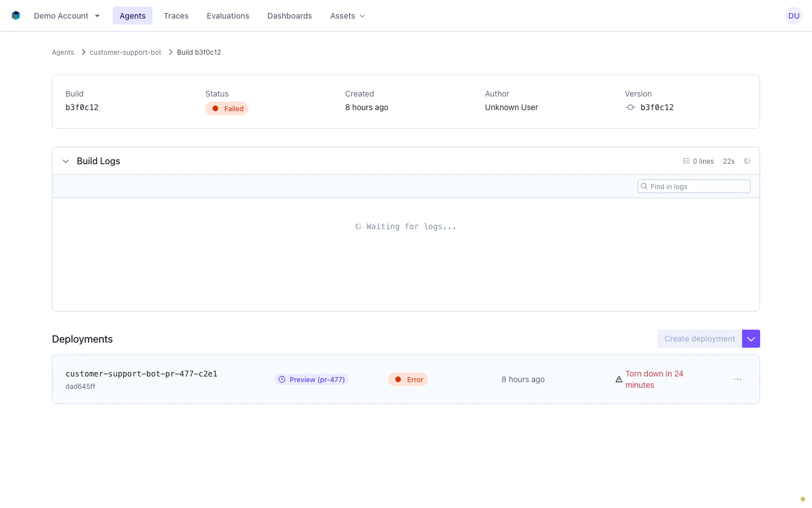Click the deployment 8 hours ago timestamp
Image resolution: width=812 pixels, height=508 pixels.
[523, 379]
